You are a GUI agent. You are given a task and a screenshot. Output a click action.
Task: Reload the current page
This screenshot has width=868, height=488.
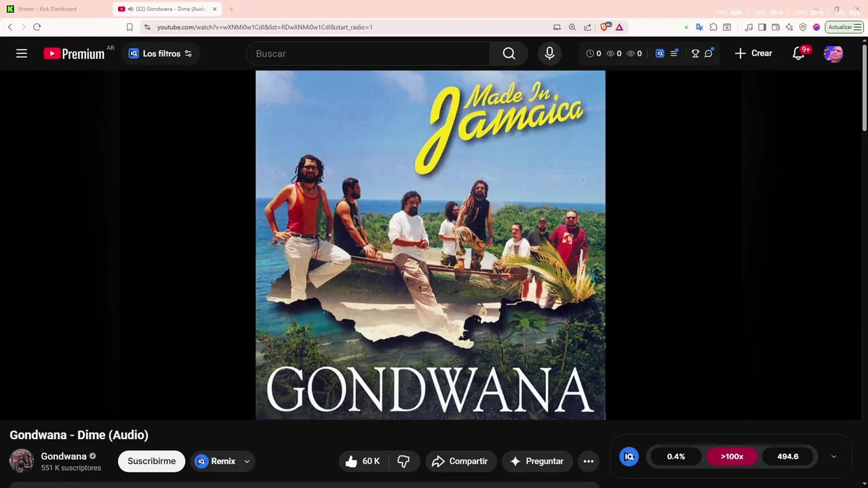pyautogui.click(x=37, y=27)
